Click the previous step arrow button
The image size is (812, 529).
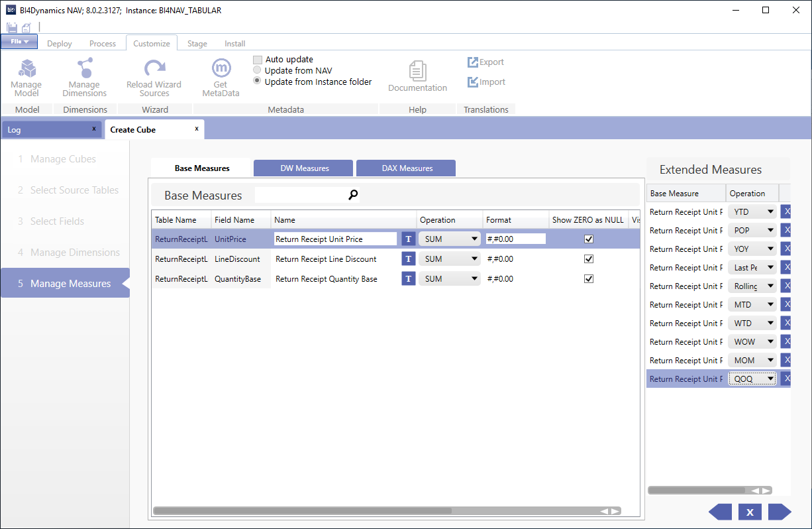(x=720, y=512)
